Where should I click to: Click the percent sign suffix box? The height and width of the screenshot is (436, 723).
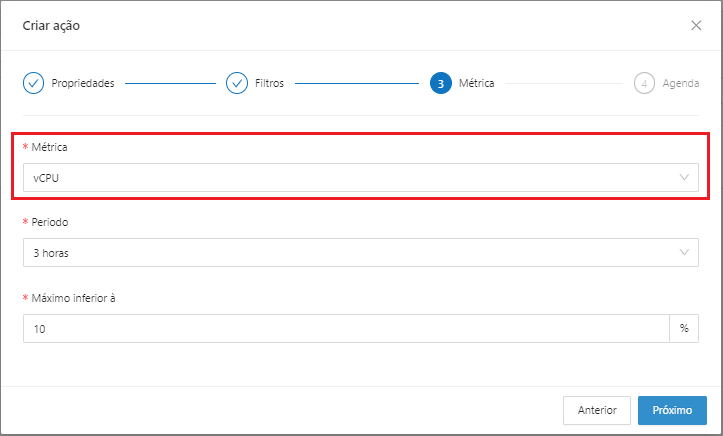(x=684, y=329)
